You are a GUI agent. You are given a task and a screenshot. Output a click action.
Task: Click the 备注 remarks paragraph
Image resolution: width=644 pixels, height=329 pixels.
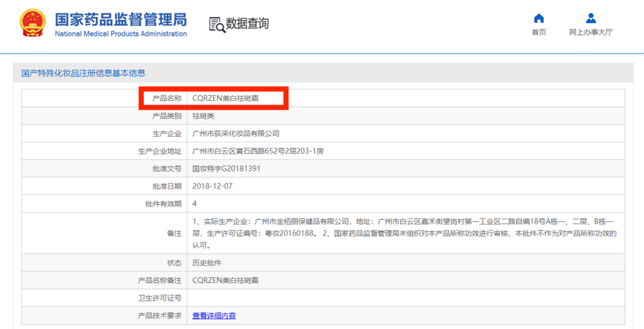tap(405, 233)
